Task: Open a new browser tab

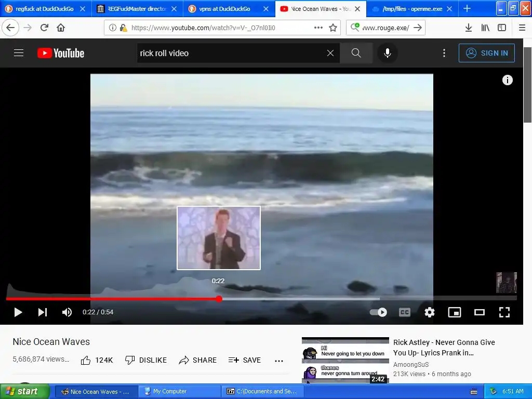Action: pyautogui.click(x=467, y=8)
